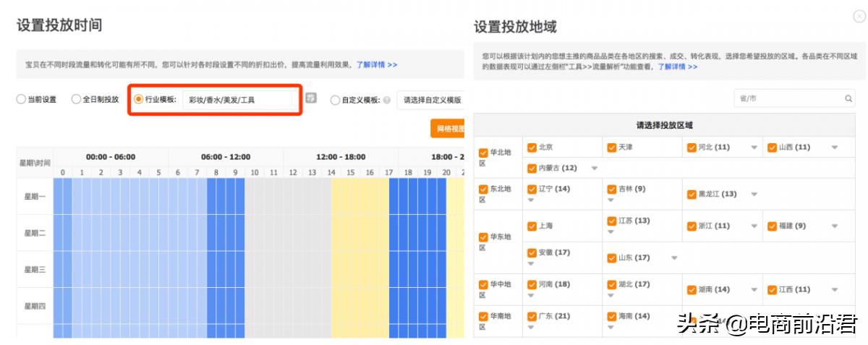Toggle the 内蒙古 (12) checkbox

[532, 168]
